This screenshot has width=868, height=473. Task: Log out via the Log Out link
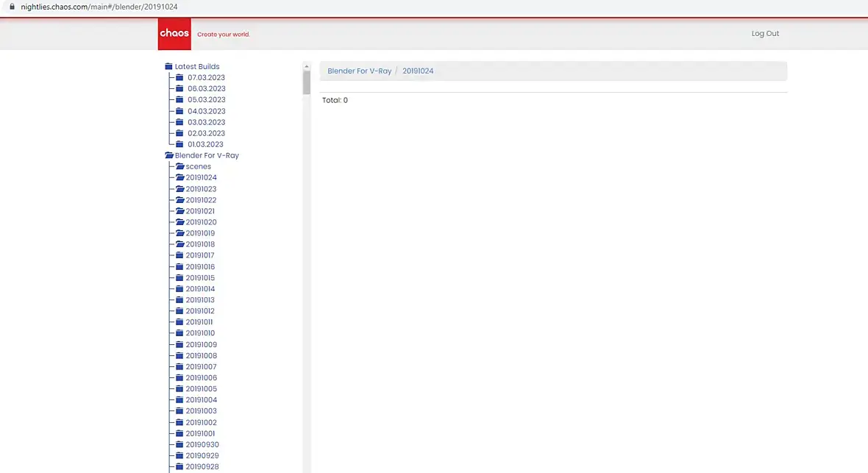click(x=765, y=34)
